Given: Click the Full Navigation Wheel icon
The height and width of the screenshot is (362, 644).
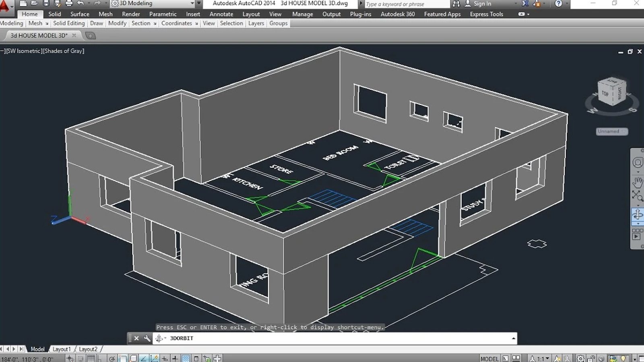Looking at the screenshot, I should click(638, 162).
